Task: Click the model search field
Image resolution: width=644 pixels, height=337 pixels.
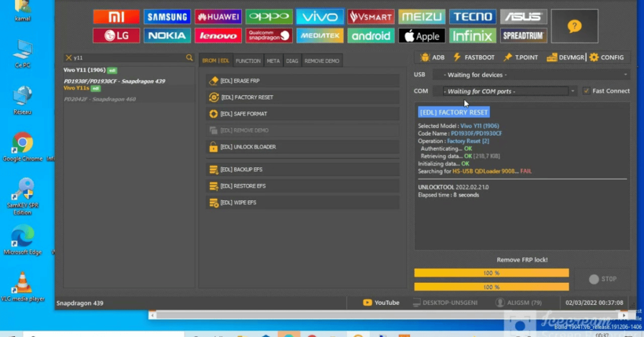Action: (129, 58)
